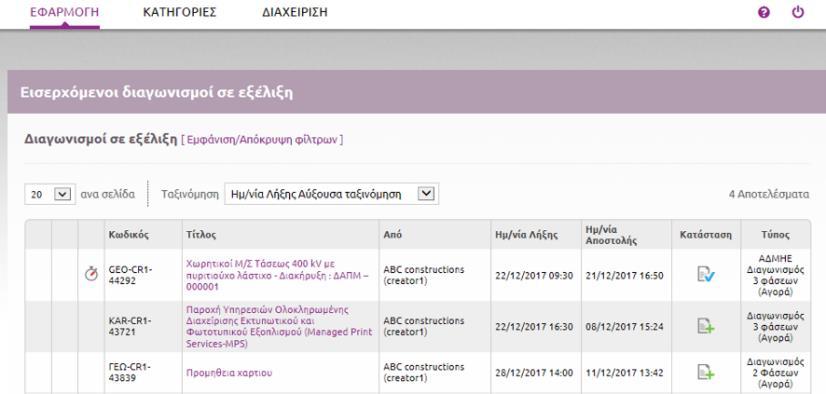Click the Ημ/νία Λήξης column header
The image size is (826, 394).
point(526,235)
